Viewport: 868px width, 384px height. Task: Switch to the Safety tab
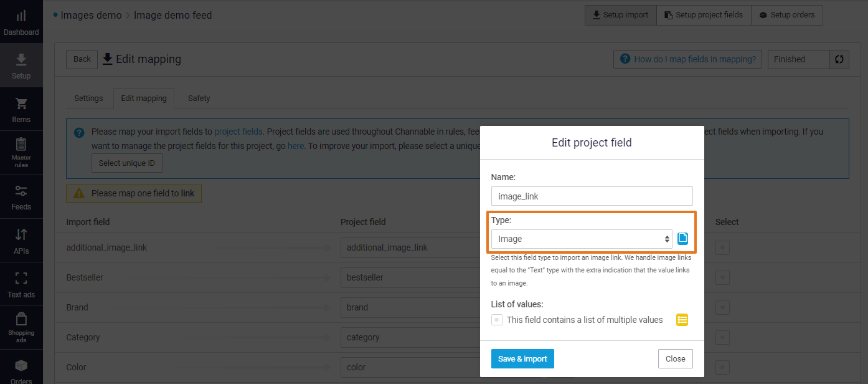(x=199, y=98)
